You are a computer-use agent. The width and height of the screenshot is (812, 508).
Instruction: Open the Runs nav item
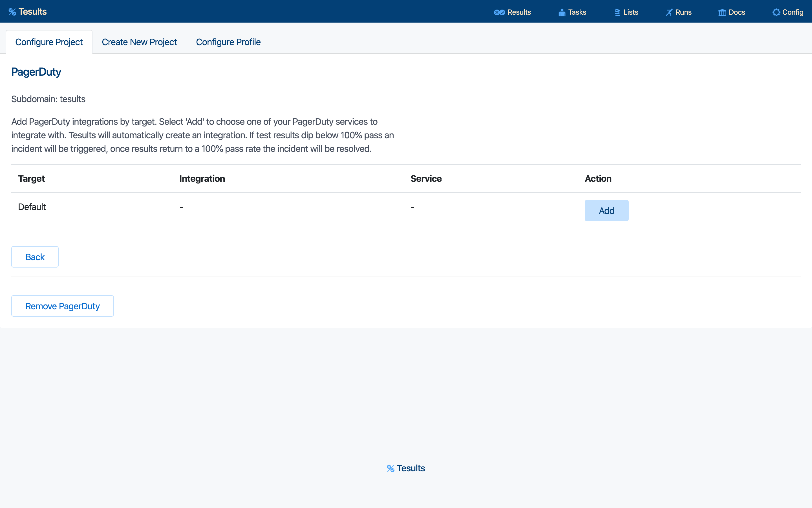[678, 12]
